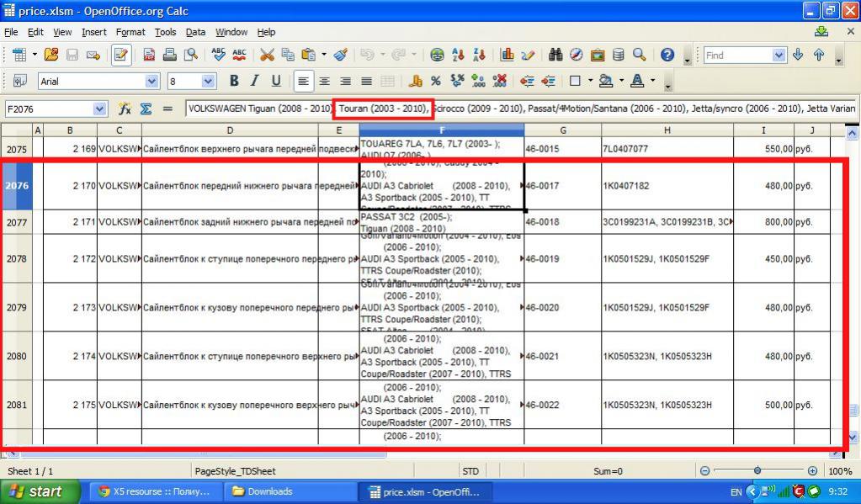Select column H header
861x504 pixels.
tap(667, 130)
